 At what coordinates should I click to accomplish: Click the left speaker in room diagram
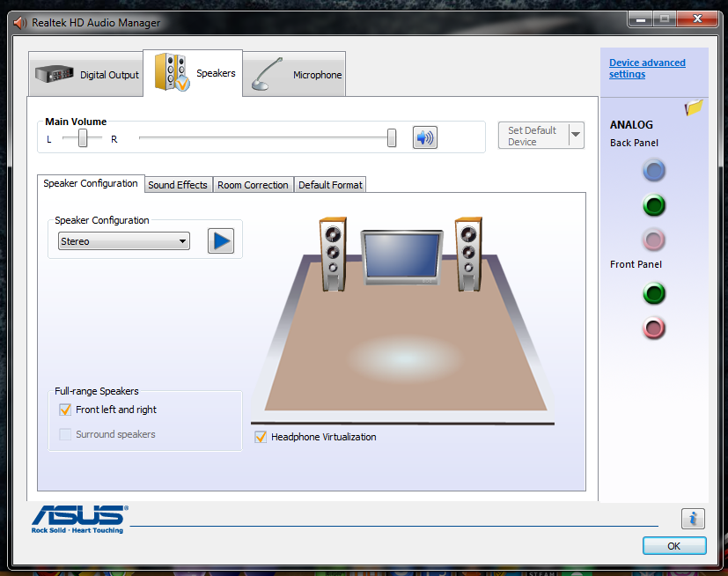[x=332, y=254]
